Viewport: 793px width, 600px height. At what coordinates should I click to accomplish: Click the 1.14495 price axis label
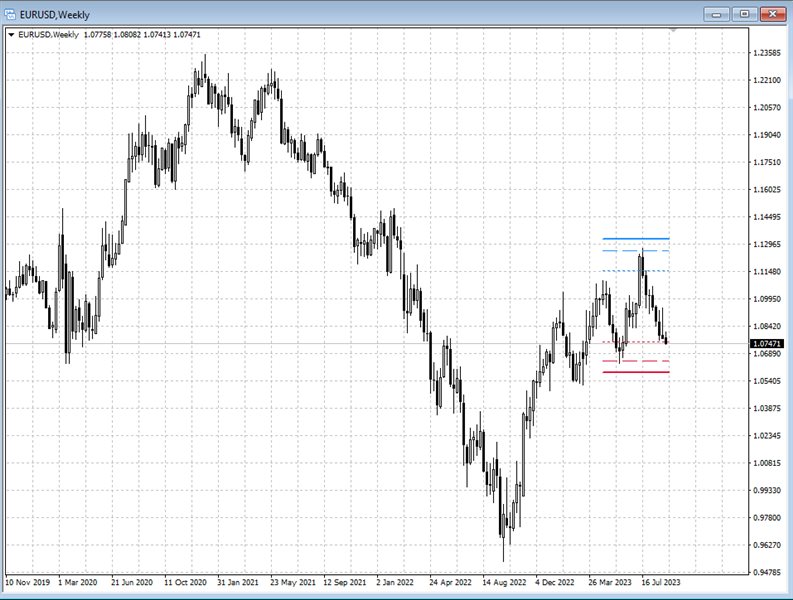pyautogui.click(x=767, y=217)
